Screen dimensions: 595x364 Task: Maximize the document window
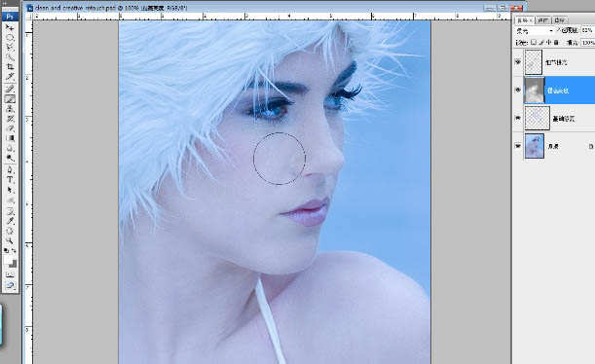pos(502,8)
